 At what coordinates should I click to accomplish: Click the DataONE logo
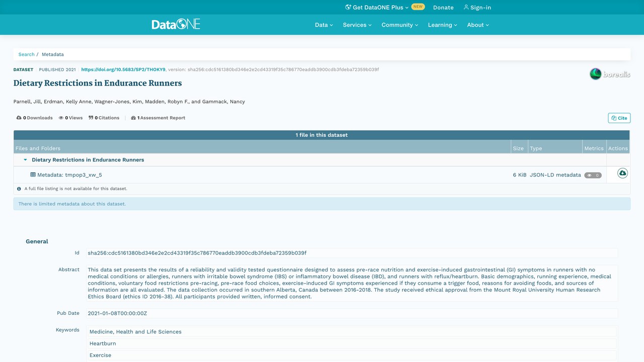tap(176, 24)
